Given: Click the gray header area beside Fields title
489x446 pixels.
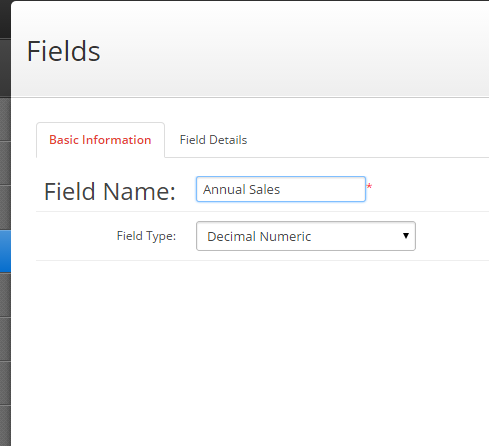Looking at the screenshot, I should [x=293, y=50].
